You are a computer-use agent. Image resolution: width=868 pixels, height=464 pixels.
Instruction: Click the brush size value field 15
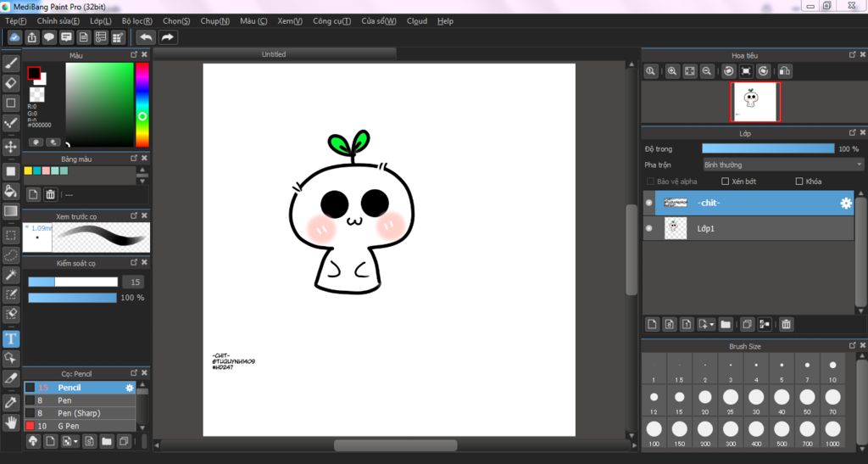pyautogui.click(x=135, y=282)
